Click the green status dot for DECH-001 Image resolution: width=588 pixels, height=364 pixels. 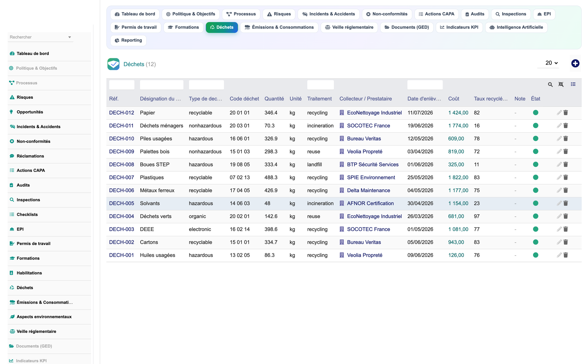tap(535, 255)
